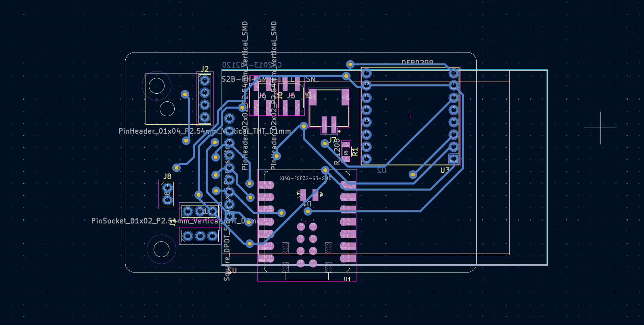Click the U3 reference label
This screenshot has width=644, height=325.
pyautogui.click(x=445, y=170)
